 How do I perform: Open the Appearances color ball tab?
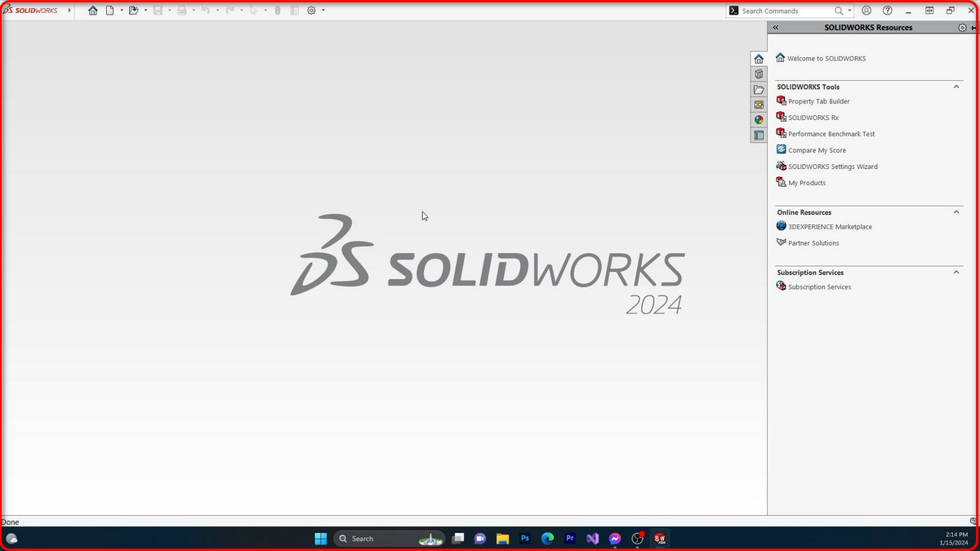tap(759, 120)
